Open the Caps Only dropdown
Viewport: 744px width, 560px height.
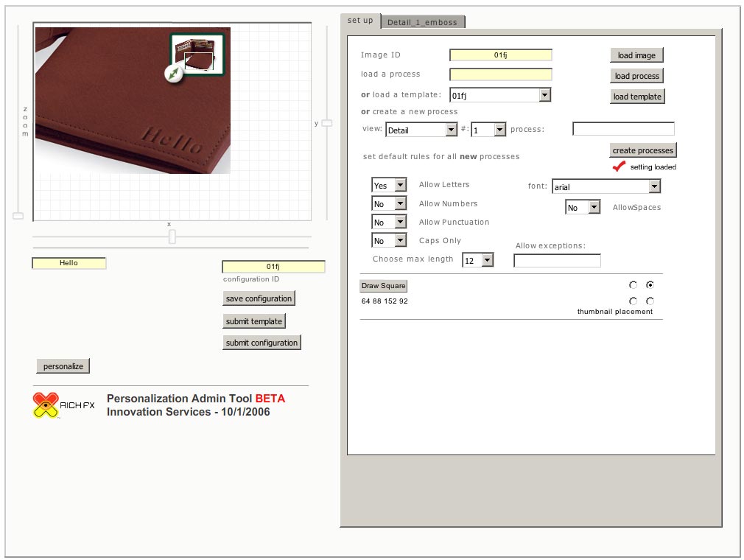click(389, 240)
